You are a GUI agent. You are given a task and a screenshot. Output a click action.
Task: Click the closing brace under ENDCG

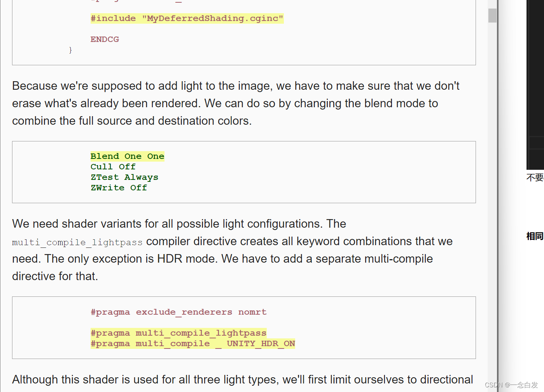70,50
